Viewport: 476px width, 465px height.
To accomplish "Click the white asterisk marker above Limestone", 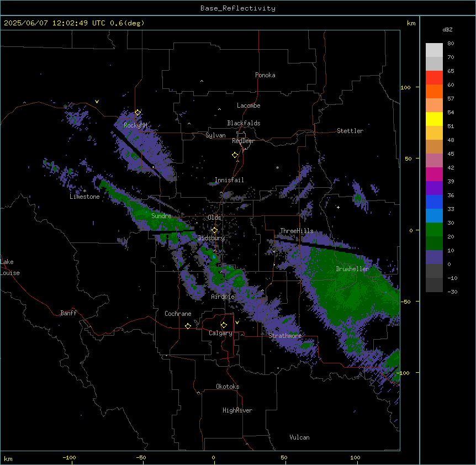I will pyautogui.click(x=85, y=191).
